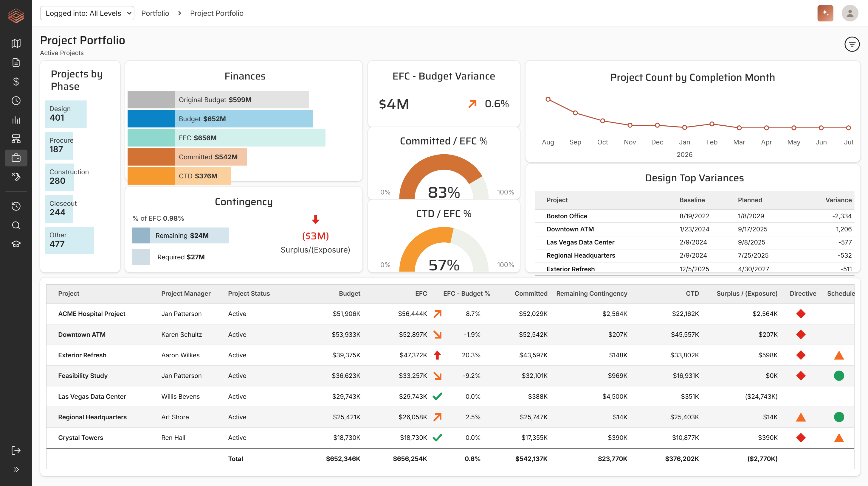Click Feasibility Study green schedule indicator
The height and width of the screenshot is (486, 868).
tap(839, 376)
